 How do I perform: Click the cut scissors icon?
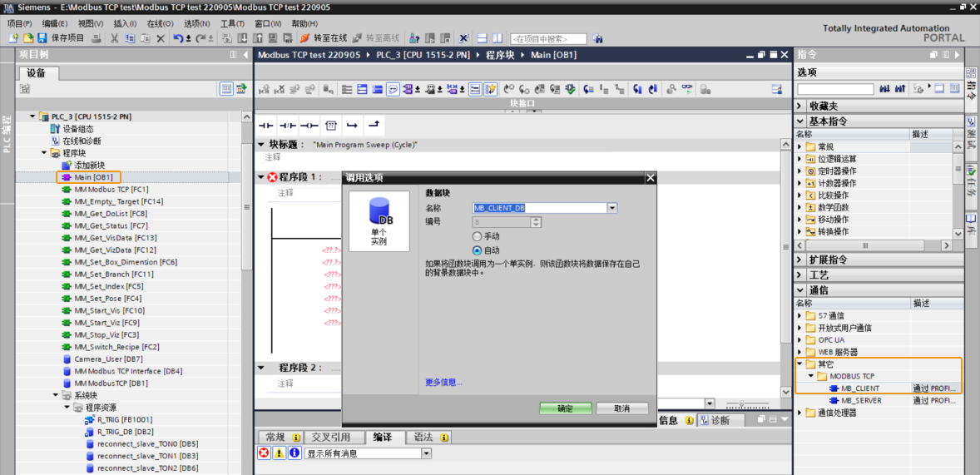coord(114,38)
